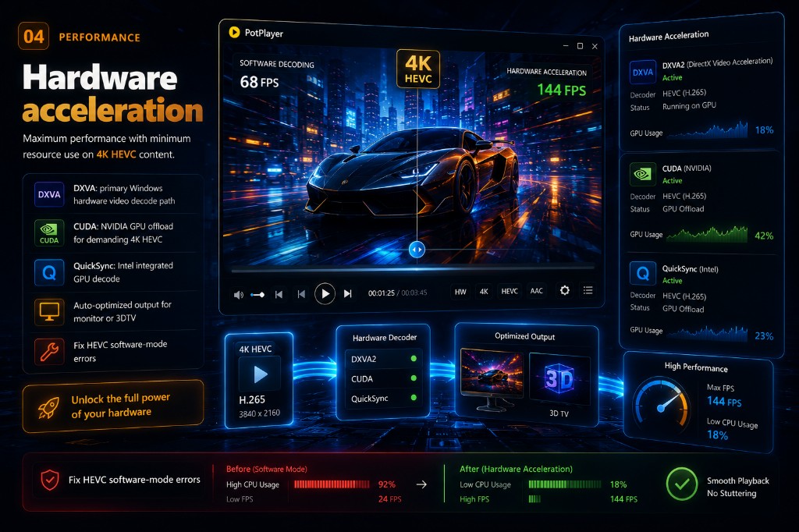
Task: Click the orange monitor icon
Action: click(x=49, y=311)
